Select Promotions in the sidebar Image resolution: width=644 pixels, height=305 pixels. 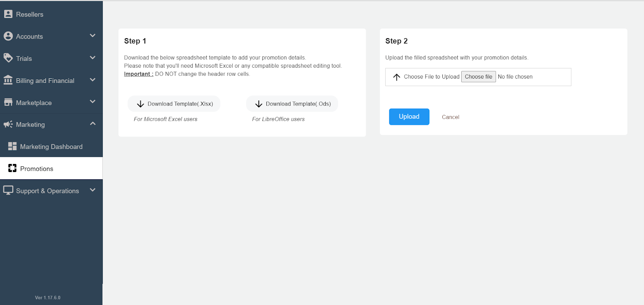click(37, 169)
